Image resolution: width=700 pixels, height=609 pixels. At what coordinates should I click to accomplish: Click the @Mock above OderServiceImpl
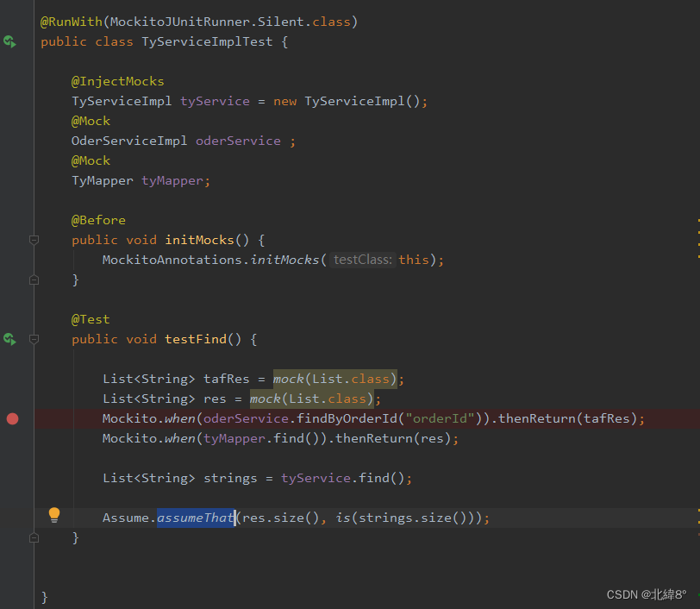[91, 121]
